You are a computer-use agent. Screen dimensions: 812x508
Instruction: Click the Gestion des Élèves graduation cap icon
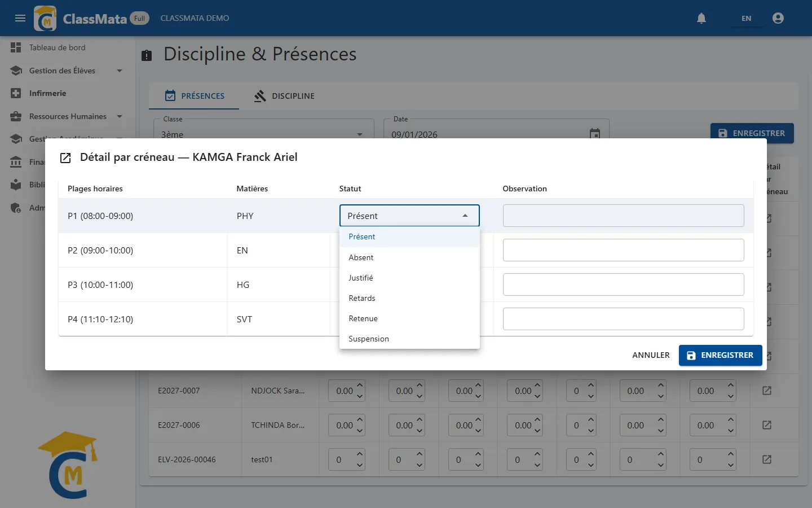pyautogui.click(x=16, y=71)
